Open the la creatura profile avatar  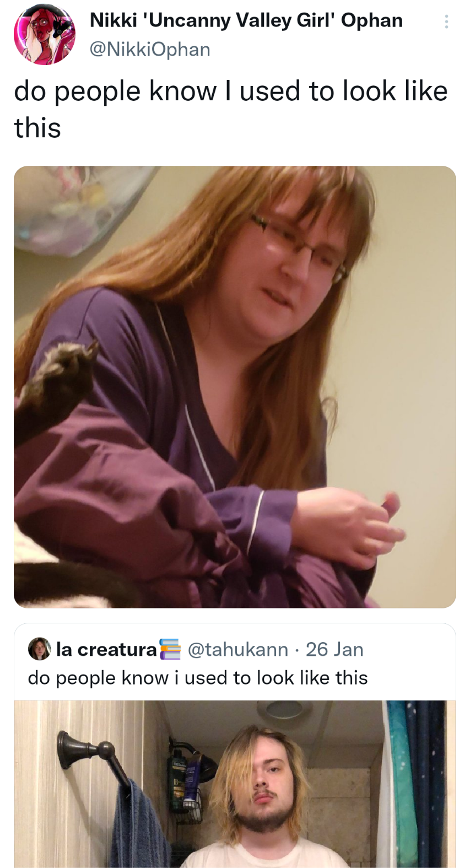[39, 649]
